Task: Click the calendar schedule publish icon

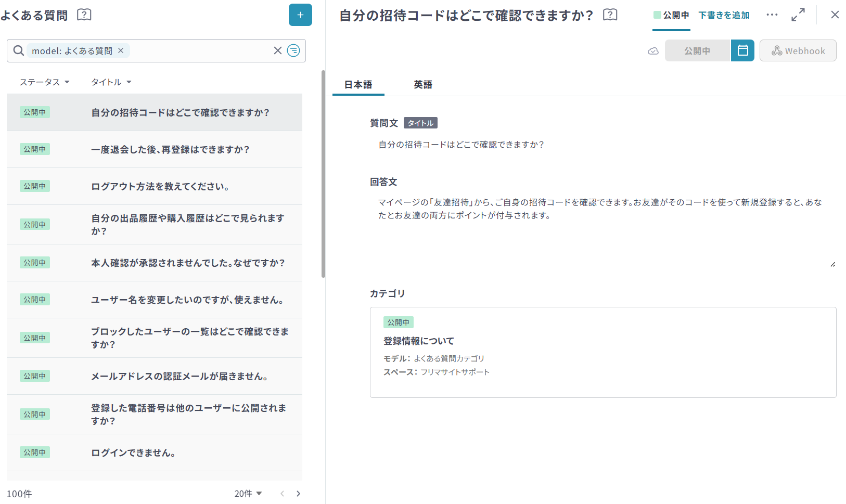Action: point(742,50)
